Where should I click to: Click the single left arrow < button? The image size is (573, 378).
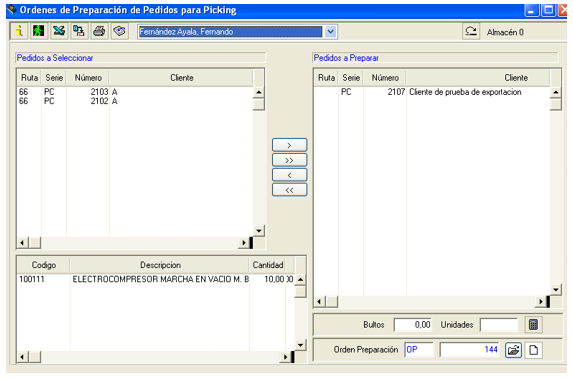coord(289,175)
